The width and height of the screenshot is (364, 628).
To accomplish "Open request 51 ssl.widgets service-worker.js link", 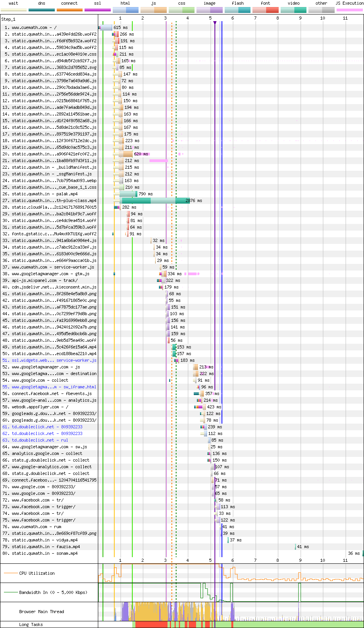I will click(x=54, y=360).
